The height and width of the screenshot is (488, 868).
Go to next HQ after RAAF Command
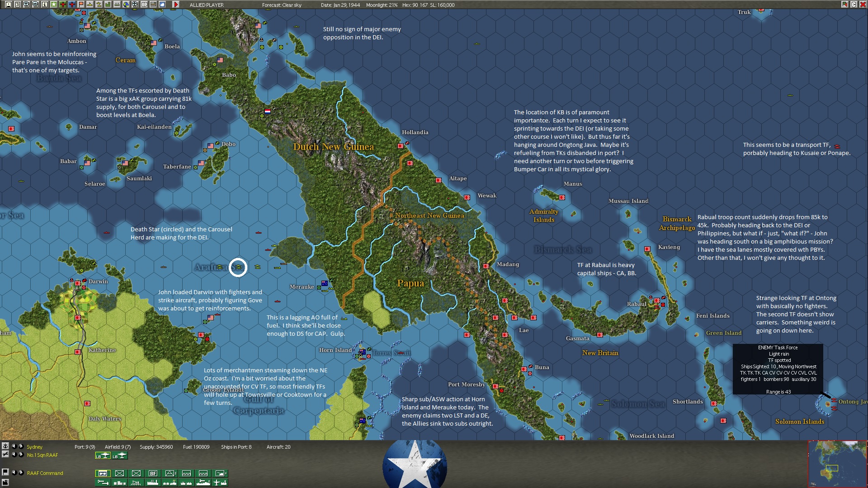tap(21, 473)
